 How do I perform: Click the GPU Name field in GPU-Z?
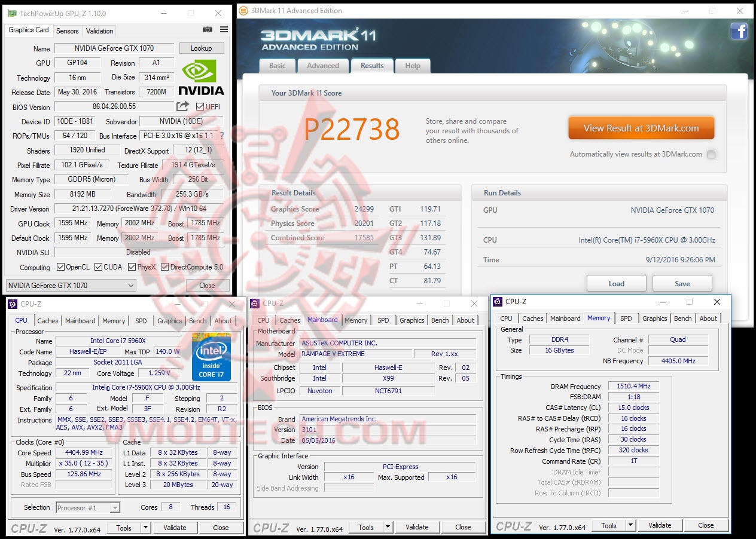point(114,48)
